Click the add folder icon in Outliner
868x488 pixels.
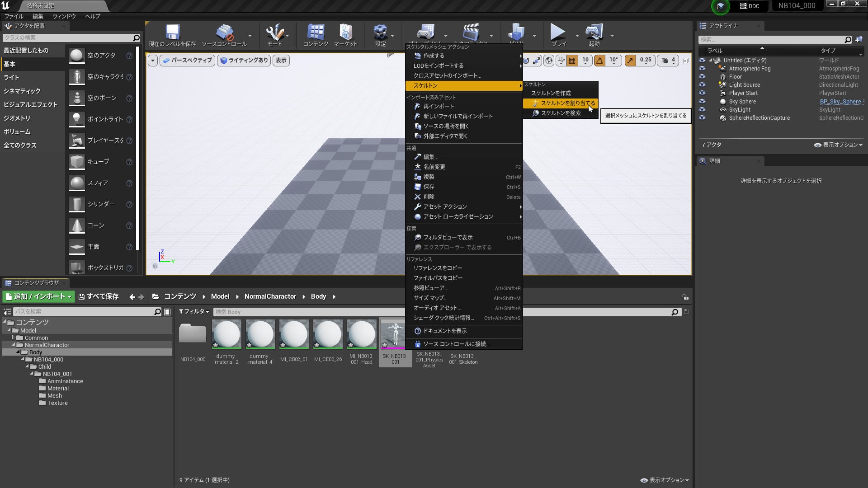pyautogui.click(x=859, y=40)
